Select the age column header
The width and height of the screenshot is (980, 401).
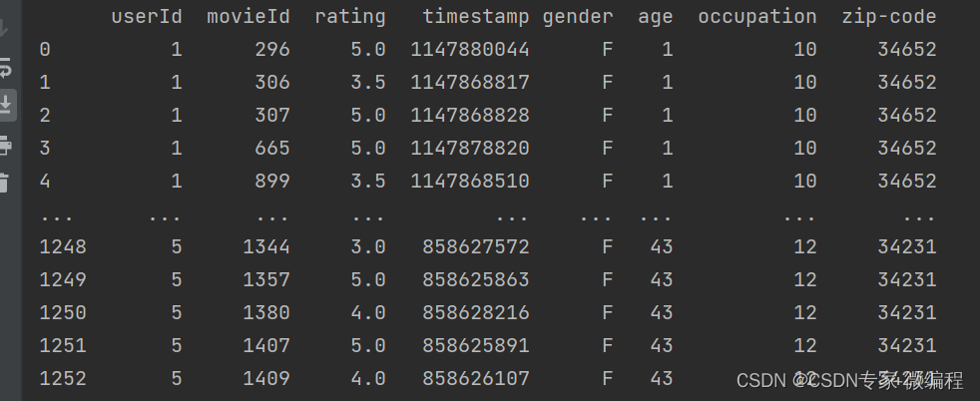[x=655, y=18]
